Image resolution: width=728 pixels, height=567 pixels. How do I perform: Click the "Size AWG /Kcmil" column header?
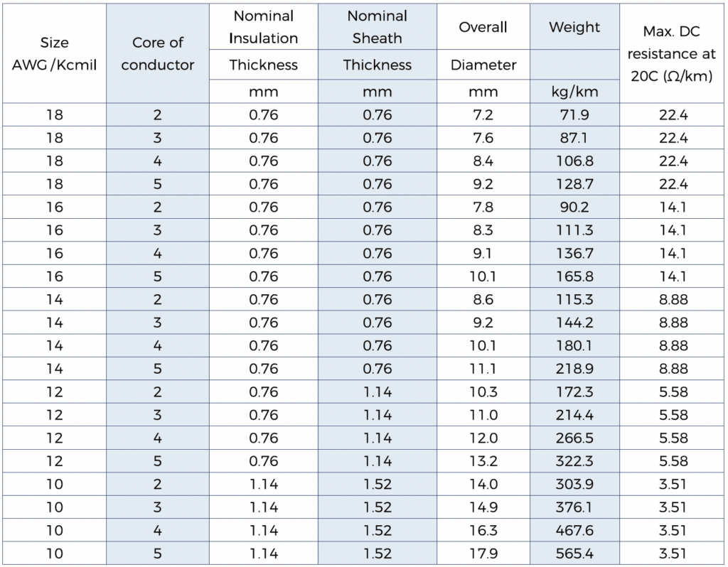pyautogui.click(x=54, y=53)
